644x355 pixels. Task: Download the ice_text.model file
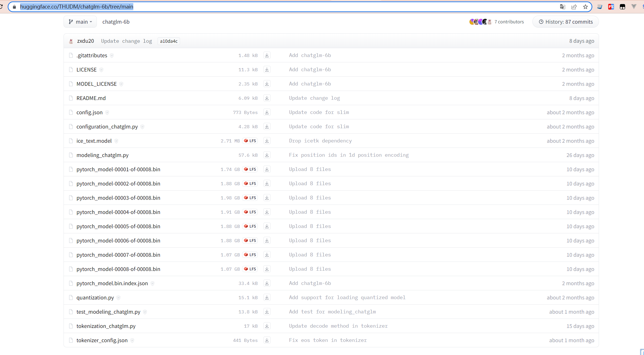(267, 141)
